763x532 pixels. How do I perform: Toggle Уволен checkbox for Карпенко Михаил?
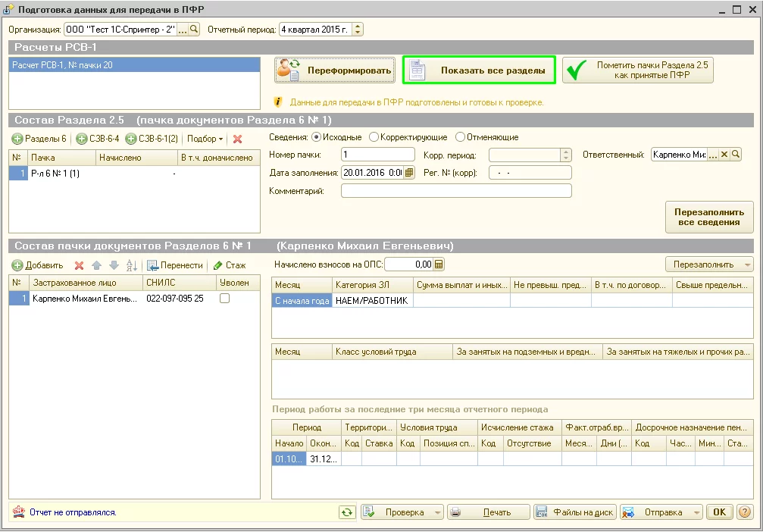tap(224, 299)
